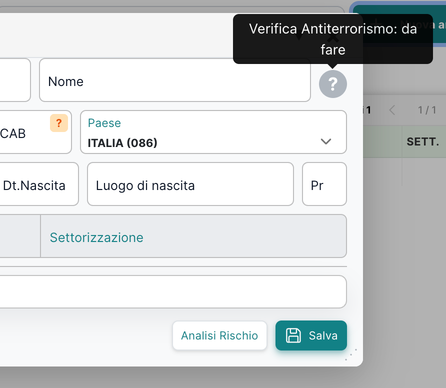
Task: Save the form with Salva
Action: (311, 335)
